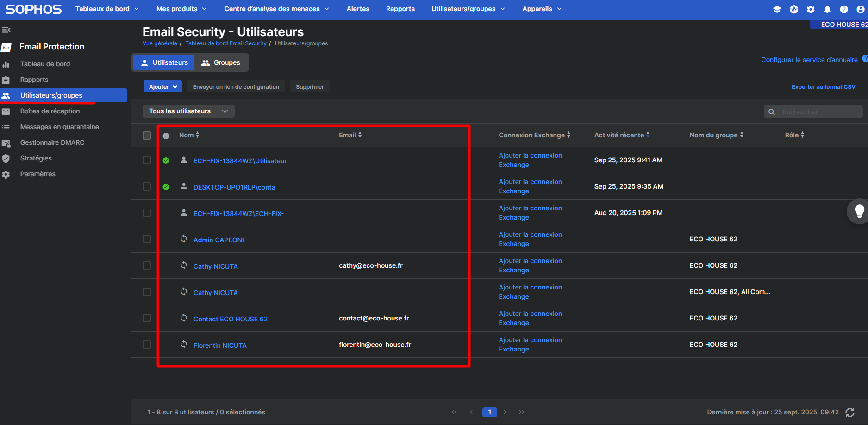868x425 pixels.
Task: Open Alertes in the top navigation
Action: [358, 9]
